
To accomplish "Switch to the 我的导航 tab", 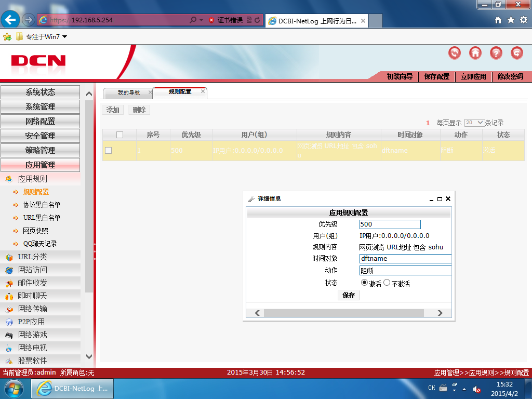I will [x=129, y=92].
